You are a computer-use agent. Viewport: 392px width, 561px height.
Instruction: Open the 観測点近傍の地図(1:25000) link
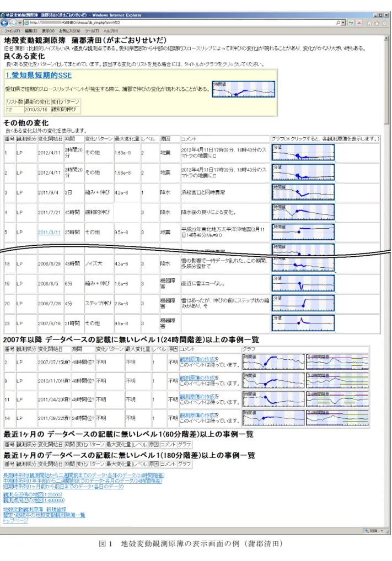click(33, 495)
